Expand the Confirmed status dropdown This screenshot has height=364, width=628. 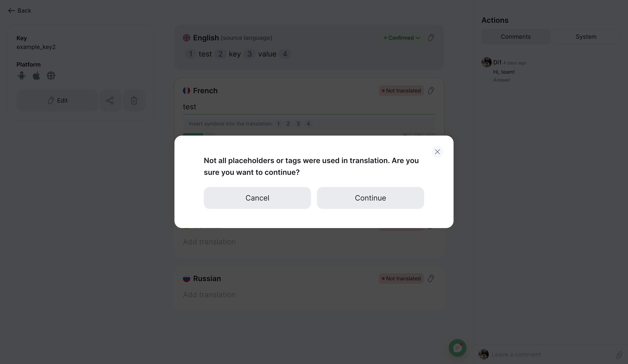(402, 38)
